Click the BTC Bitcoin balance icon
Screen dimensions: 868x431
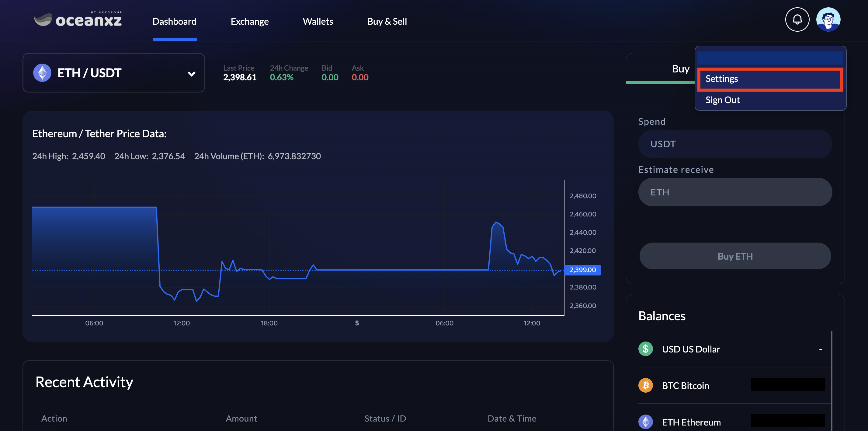(645, 385)
